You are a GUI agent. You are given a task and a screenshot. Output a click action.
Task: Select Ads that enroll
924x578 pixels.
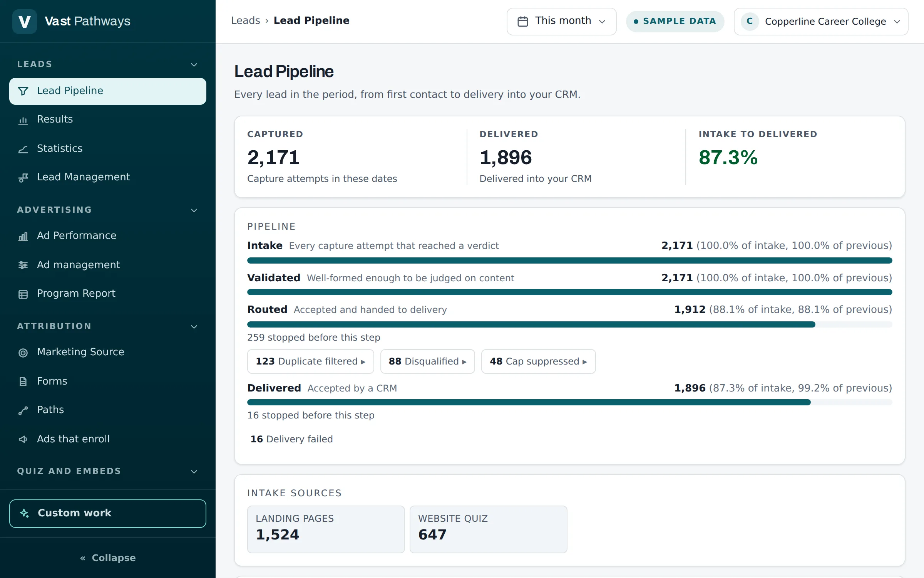(108, 439)
